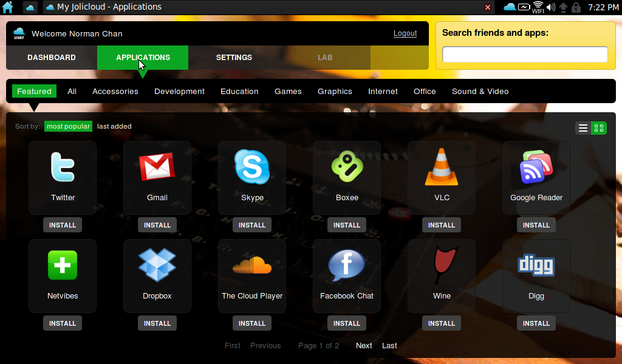The height and width of the screenshot is (364, 622).
Task: Select the Featured category
Action: click(34, 91)
